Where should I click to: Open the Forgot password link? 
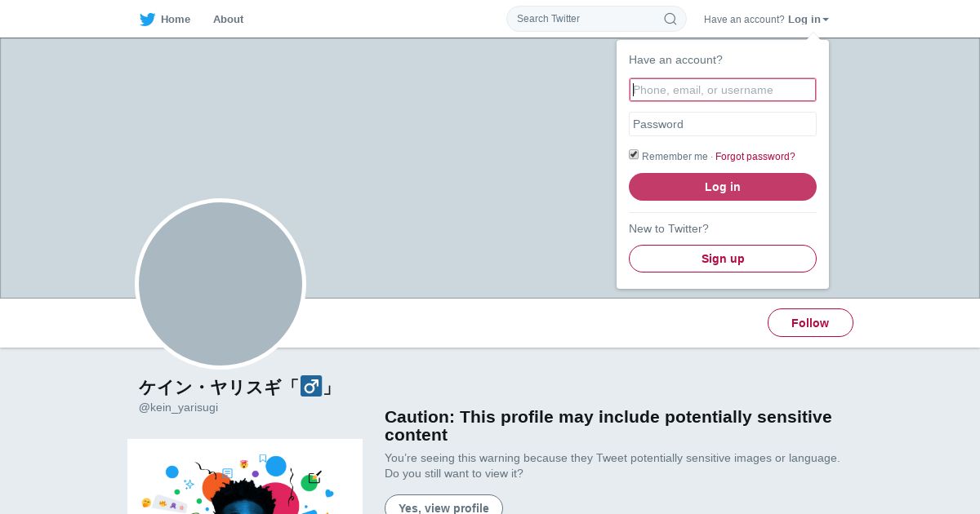coord(755,157)
